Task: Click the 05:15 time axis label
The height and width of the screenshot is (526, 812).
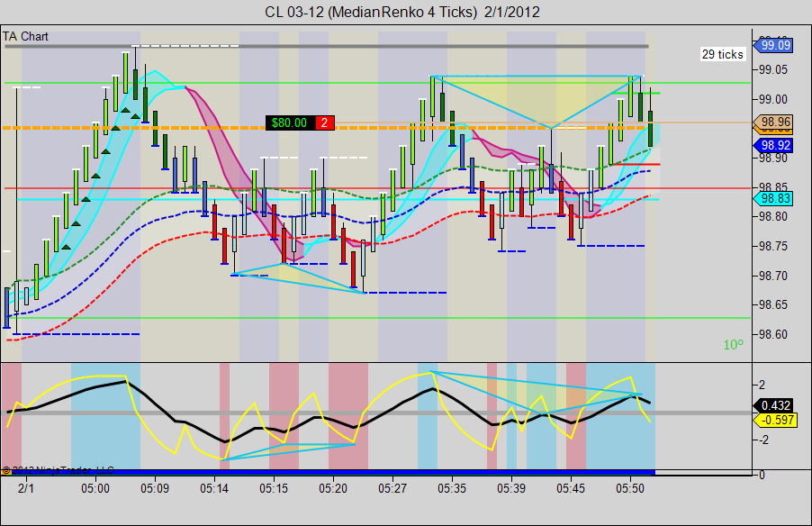Action: point(274,489)
